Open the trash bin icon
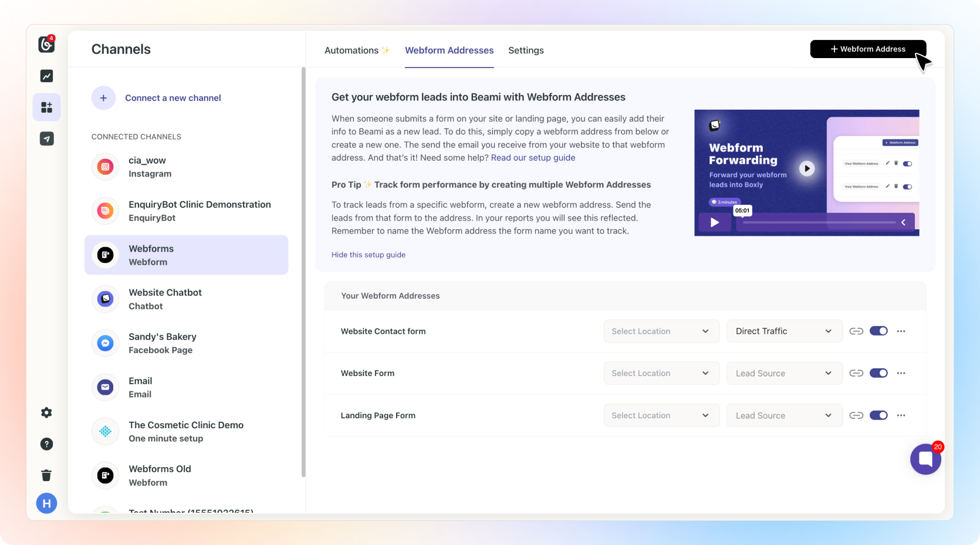Image resolution: width=980 pixels, height=545 pixels. 46,475
